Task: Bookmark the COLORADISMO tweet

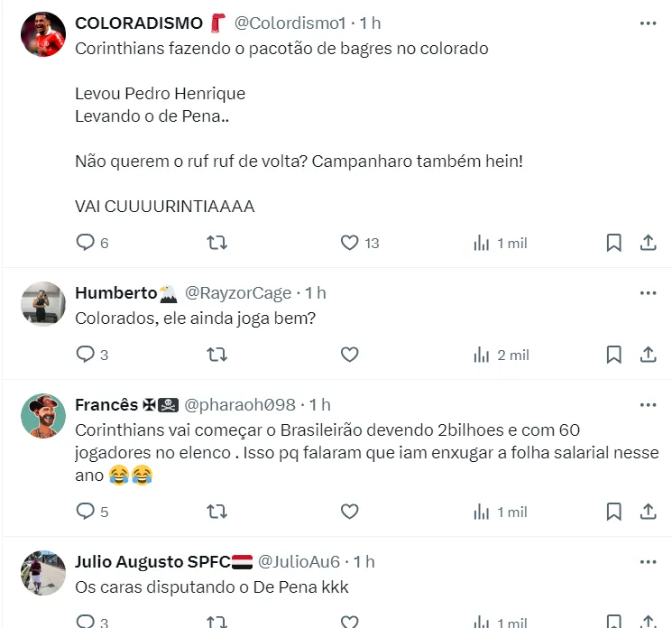Action: click(613, 243)
